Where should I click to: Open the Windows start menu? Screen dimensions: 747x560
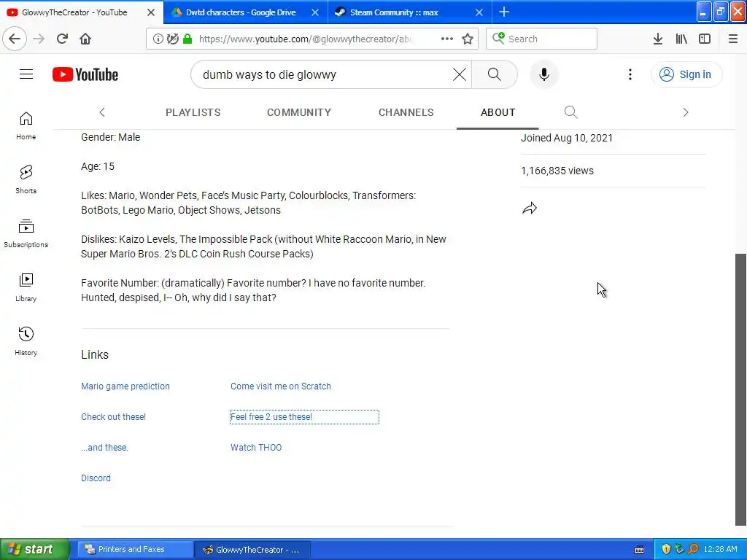click(34, 549)
